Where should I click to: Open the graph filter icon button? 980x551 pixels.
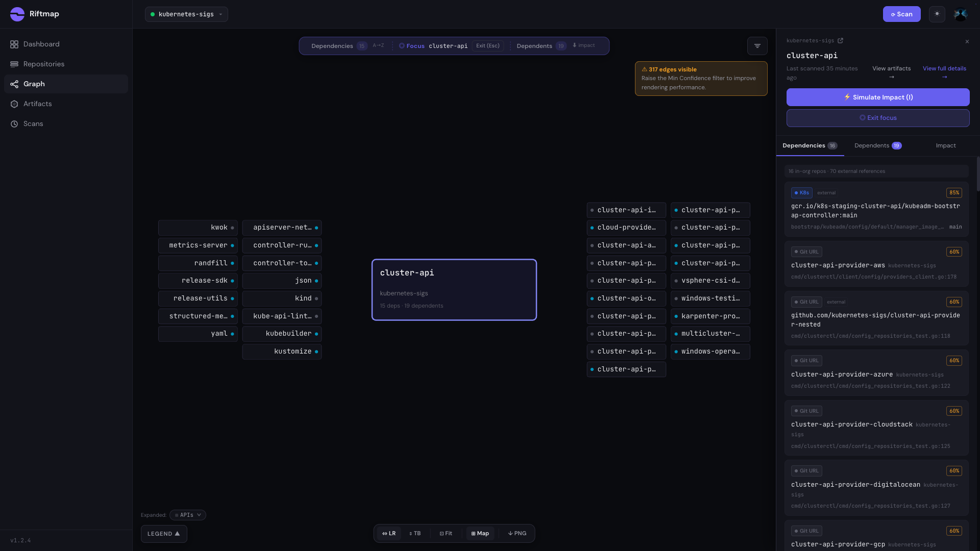click(x=757, y=46)
